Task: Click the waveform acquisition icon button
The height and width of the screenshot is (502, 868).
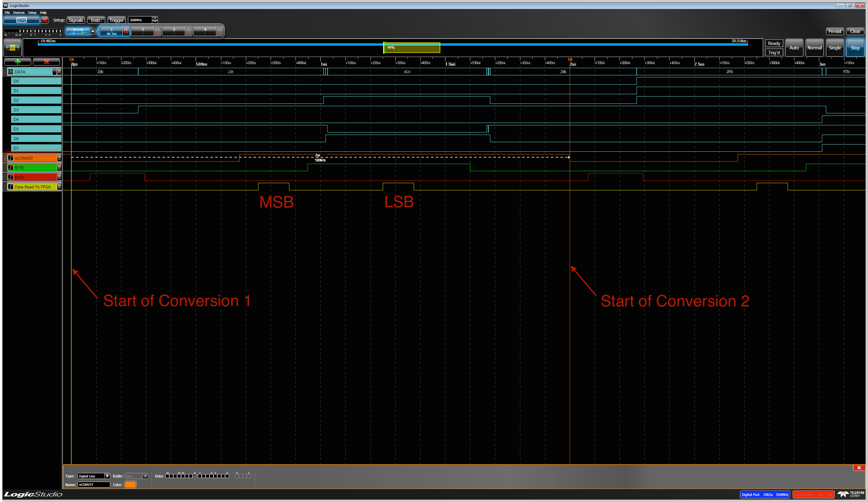Action: [x=21, y=20]
